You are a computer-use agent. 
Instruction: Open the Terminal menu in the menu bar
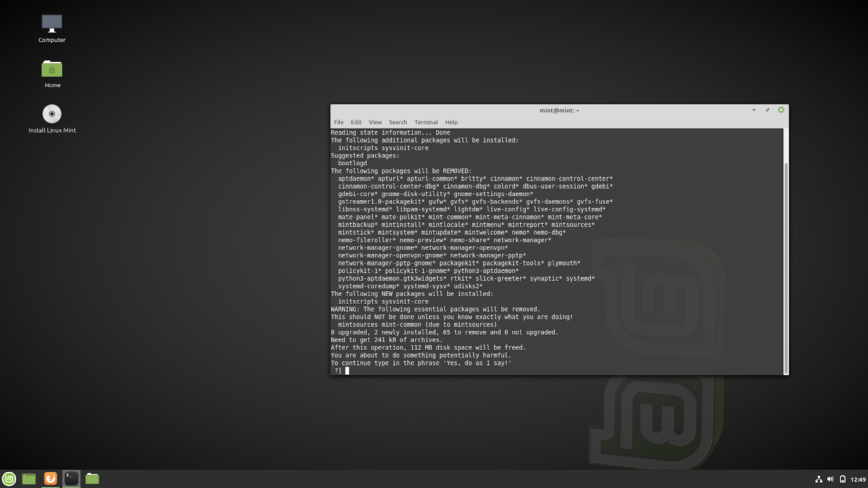pos(426,123)
